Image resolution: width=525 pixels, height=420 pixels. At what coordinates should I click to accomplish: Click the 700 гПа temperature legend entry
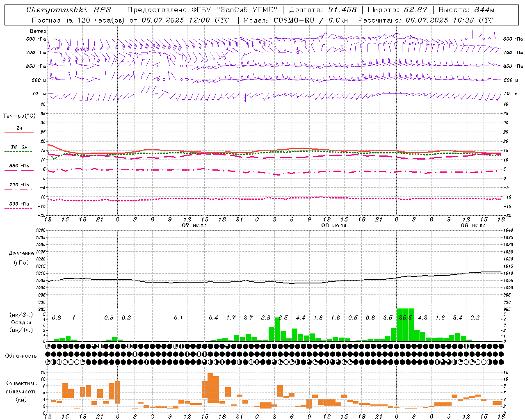19,185
